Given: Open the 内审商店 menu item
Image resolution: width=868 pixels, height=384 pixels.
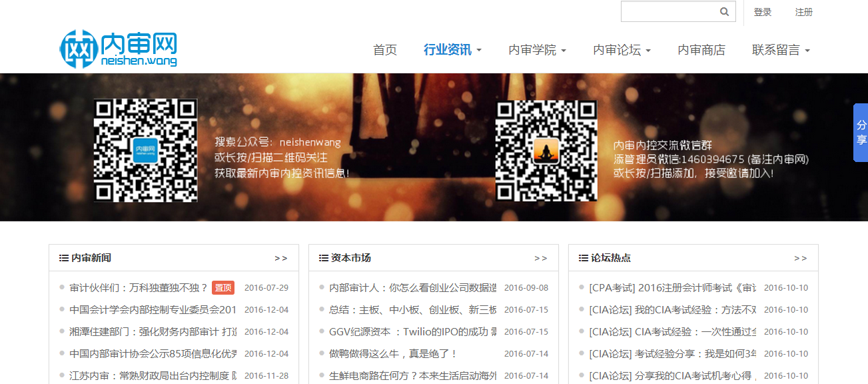Looking at the screenshot, I should coord(701,50).
